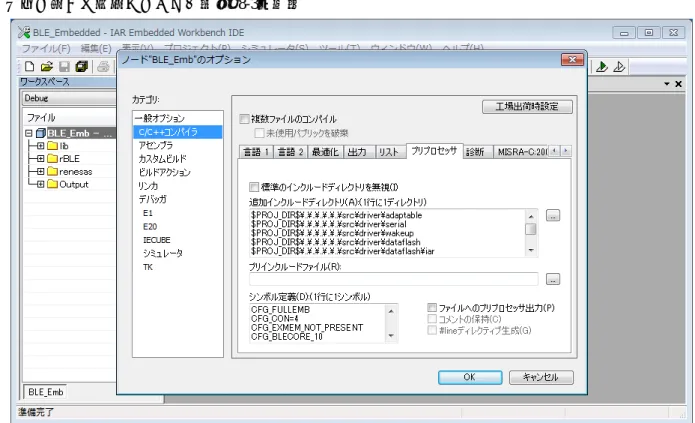695x423 pixels.
Task: Click the Open File toolbar icon
Action: (47, 67)
